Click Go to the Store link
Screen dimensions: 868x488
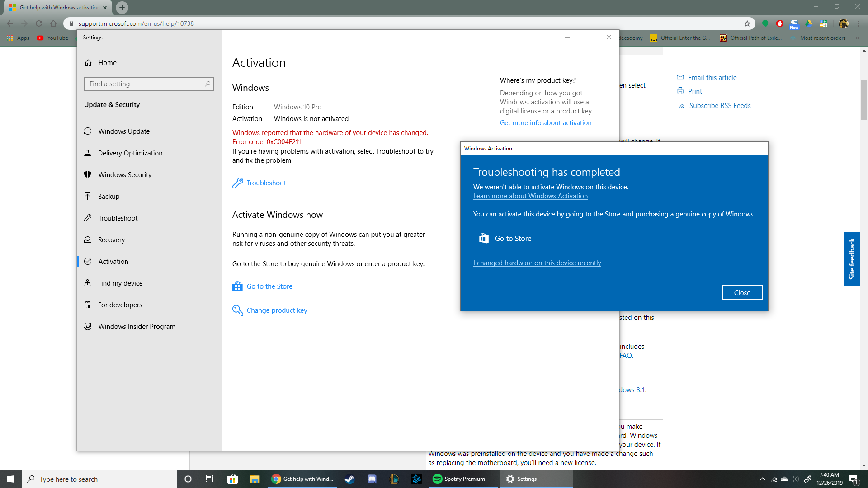click(x=263, y=286)
